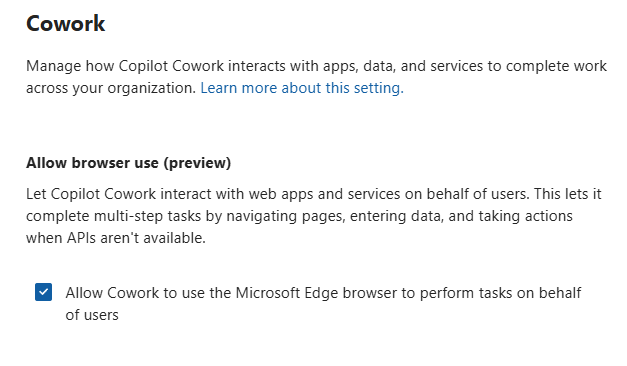Uncheck the Allow Cowork Edge browser checkbox

click(x=43, y=292)
